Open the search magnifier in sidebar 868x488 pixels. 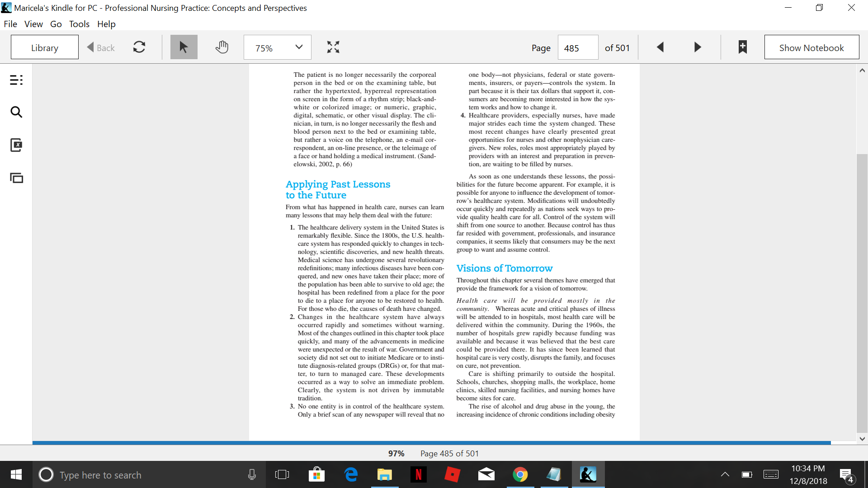coord(16,112)
